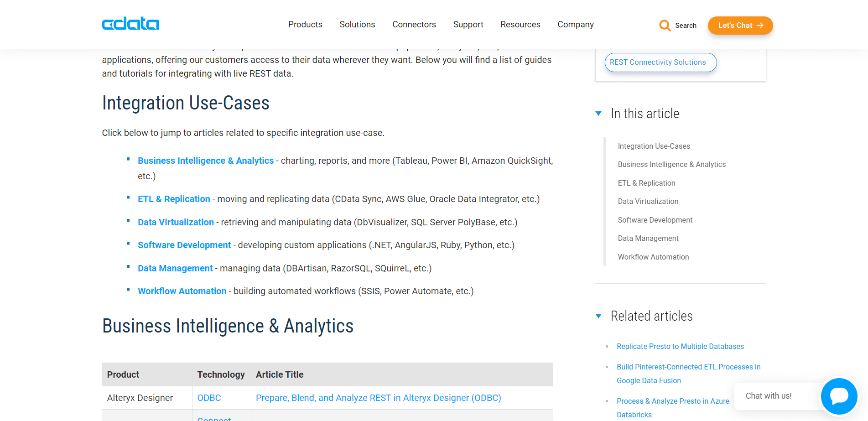
Task: Follow the Data Virtualization bullet link
Action: coord(176,223)
